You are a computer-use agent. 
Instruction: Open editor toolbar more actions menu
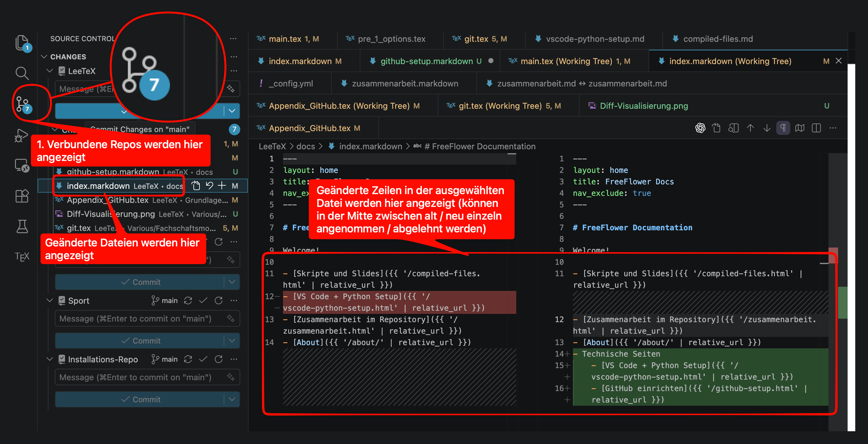pyautogui.click(x=833, y=128)
